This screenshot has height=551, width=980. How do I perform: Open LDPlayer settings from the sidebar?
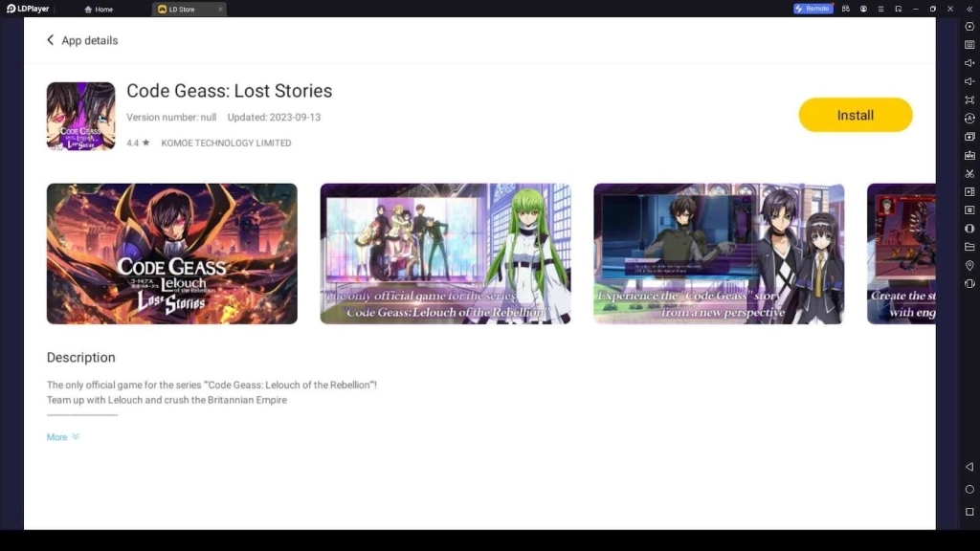969,26
